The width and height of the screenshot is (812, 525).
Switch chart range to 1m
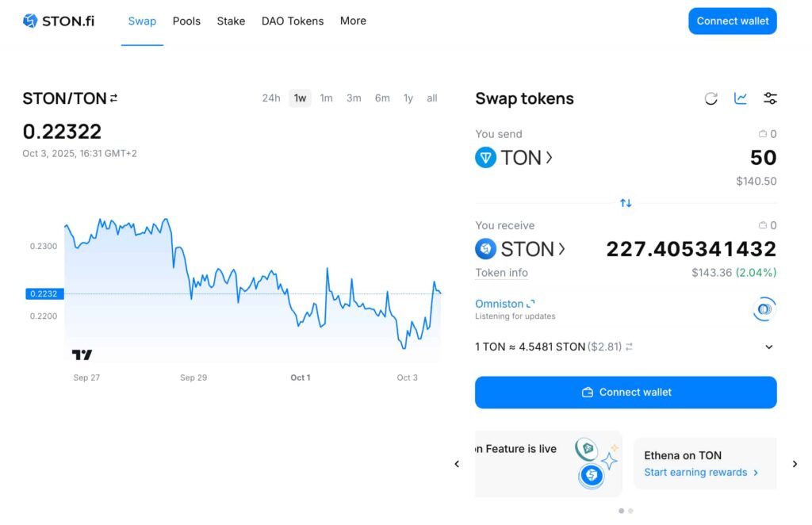tap(326, 98)
